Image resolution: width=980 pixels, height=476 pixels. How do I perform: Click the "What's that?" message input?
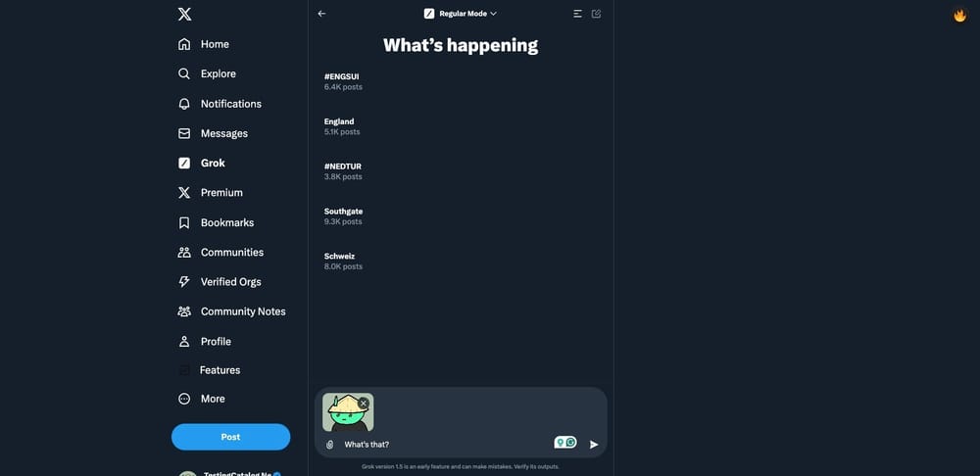tap(441, 445)
